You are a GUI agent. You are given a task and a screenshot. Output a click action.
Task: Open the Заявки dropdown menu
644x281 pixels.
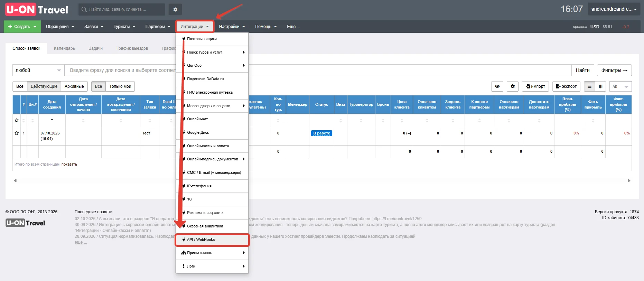coord(94,27)
